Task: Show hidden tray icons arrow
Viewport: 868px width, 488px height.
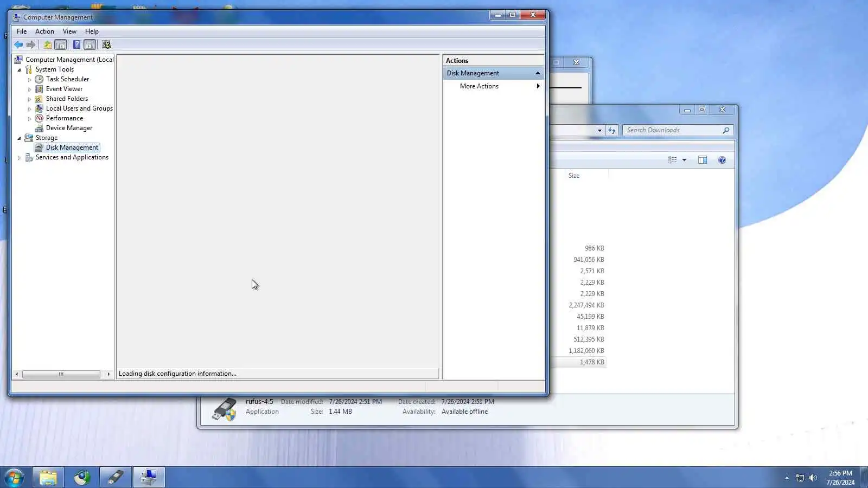Action: coord(787,478)
